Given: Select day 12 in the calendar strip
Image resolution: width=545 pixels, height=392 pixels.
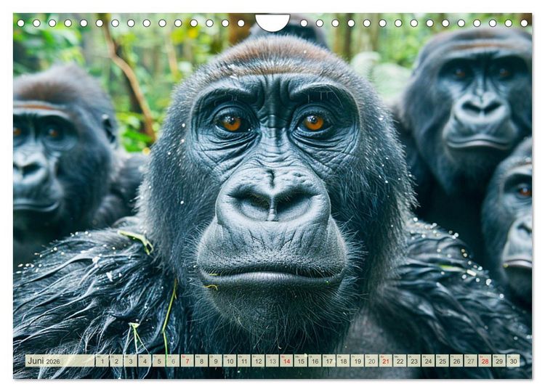Looking at the screenshot, I should (x=258, y=361).
